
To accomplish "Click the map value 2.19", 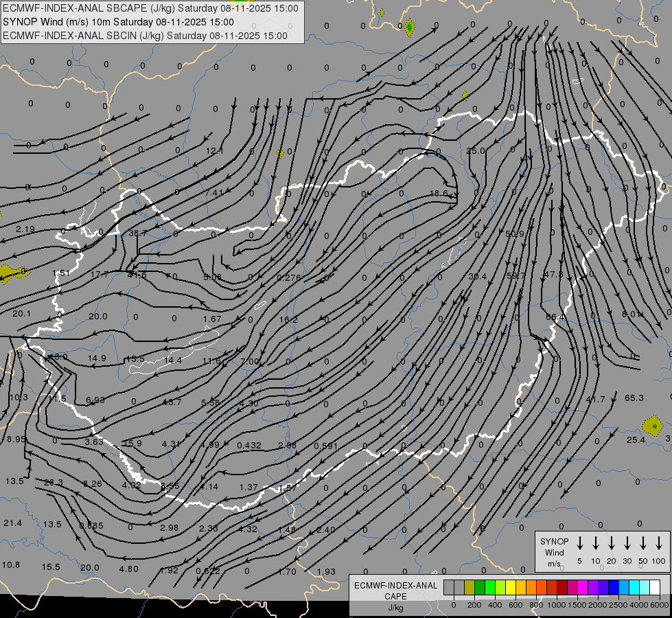I will (x=25, y=229).
